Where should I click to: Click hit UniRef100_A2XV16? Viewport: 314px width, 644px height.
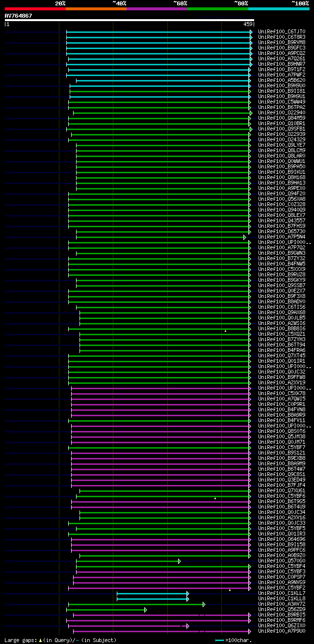coord(282,518)
